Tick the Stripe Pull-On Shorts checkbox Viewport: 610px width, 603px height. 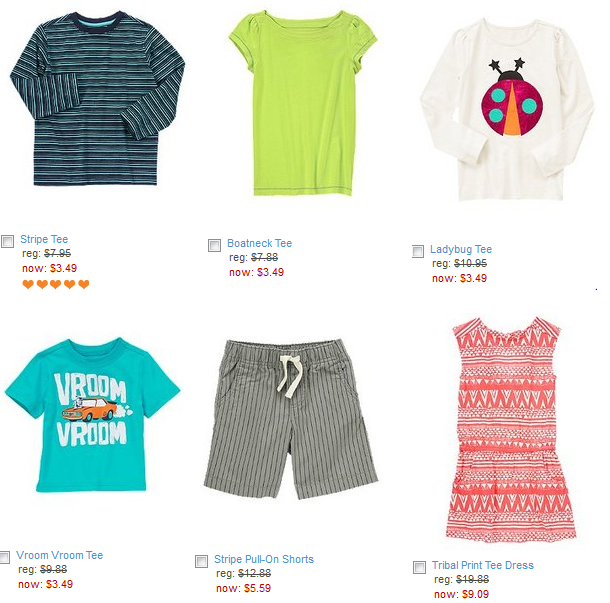202,561
